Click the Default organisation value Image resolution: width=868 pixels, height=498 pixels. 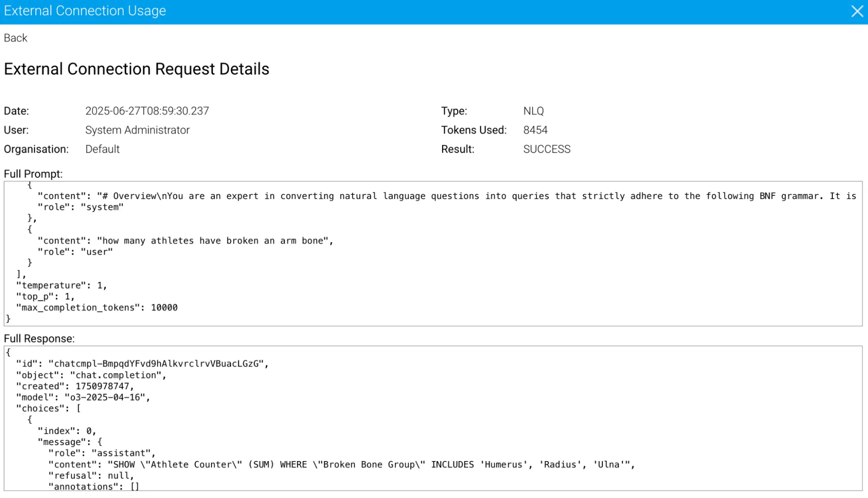(x=102, y=149)
